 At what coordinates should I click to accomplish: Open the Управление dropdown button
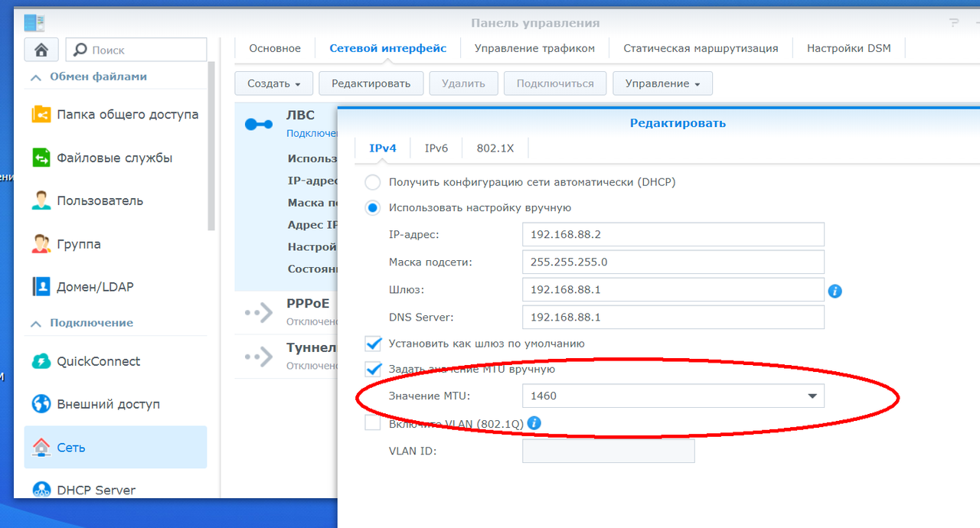pos(662,83)
